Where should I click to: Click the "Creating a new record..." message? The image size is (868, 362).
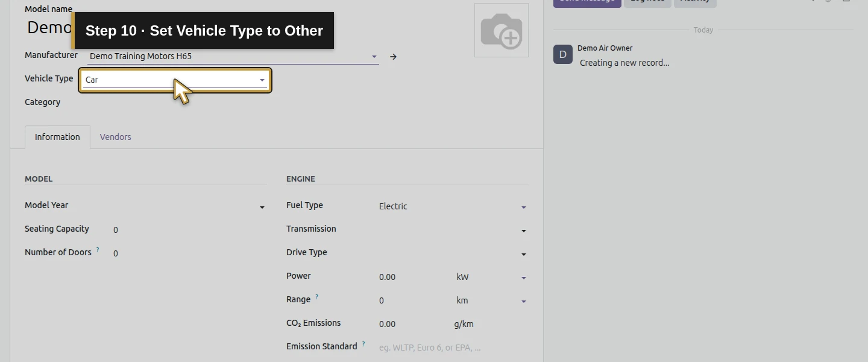coord(624,63)
